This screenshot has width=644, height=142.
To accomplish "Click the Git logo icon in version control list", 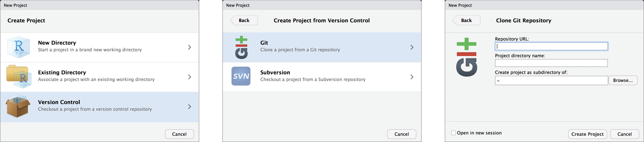I will 241,47.
